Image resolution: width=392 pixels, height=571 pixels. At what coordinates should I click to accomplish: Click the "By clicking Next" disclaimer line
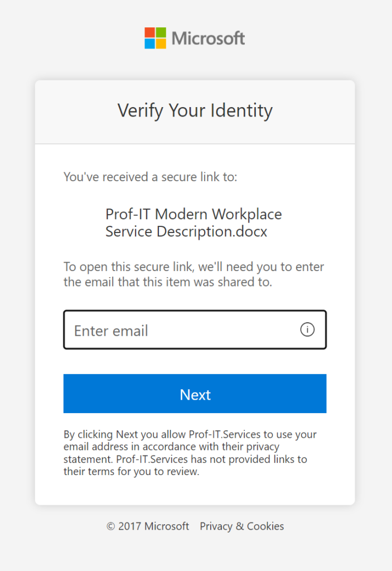click(x=190, y=434)
